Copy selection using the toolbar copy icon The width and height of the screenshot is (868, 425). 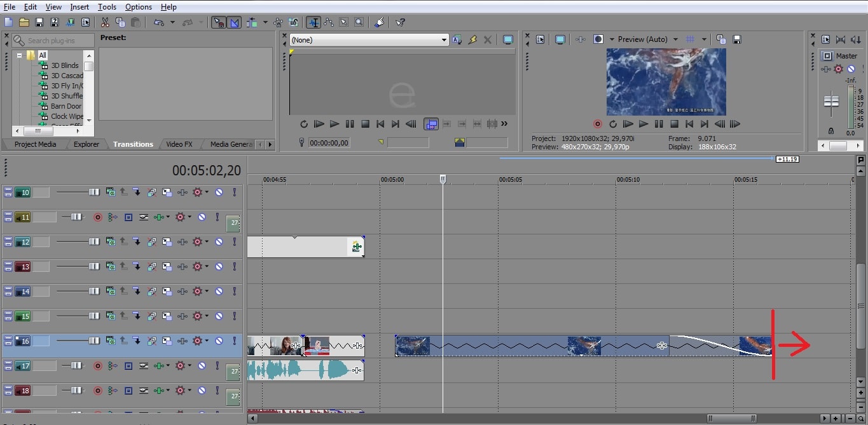[120, 22]
